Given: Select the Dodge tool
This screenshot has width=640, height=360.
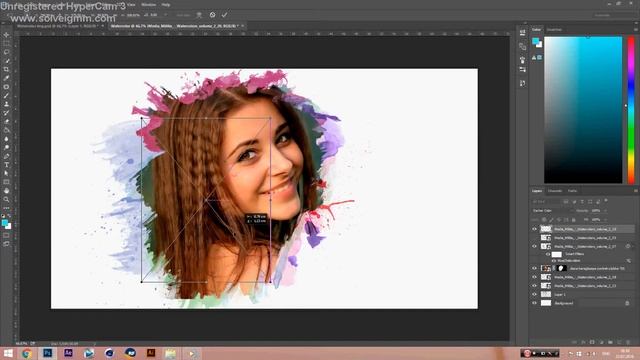Looking at the screenshot, I should pos(7,147).
